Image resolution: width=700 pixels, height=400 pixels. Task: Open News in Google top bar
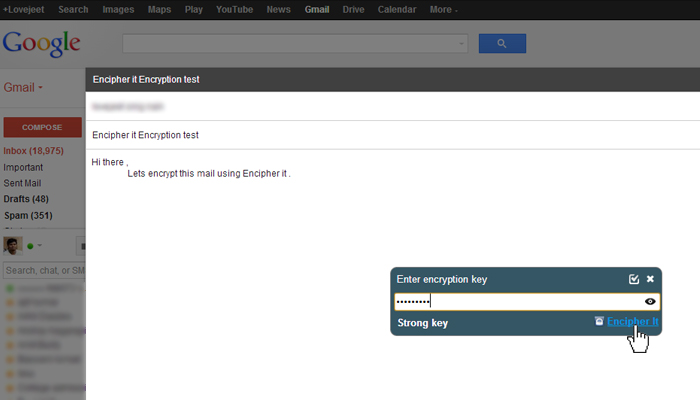click(279, 9)
